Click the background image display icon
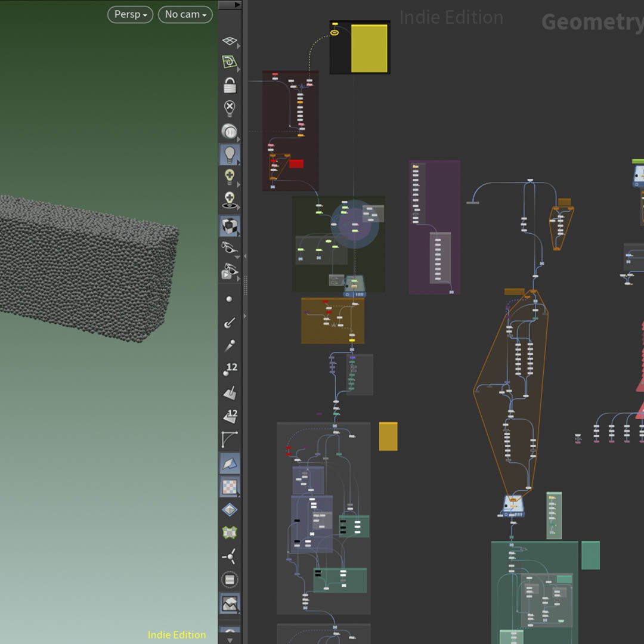 click(x=230, y=603)
